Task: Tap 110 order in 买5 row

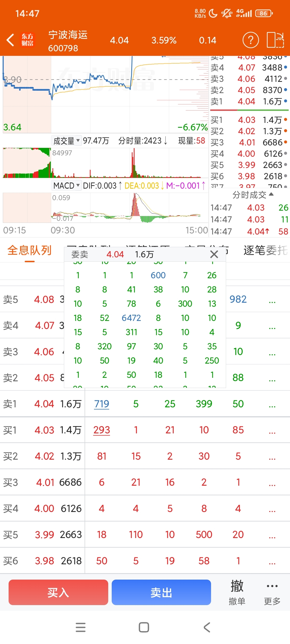Action: pyautogui.click(x=136, y=535)
